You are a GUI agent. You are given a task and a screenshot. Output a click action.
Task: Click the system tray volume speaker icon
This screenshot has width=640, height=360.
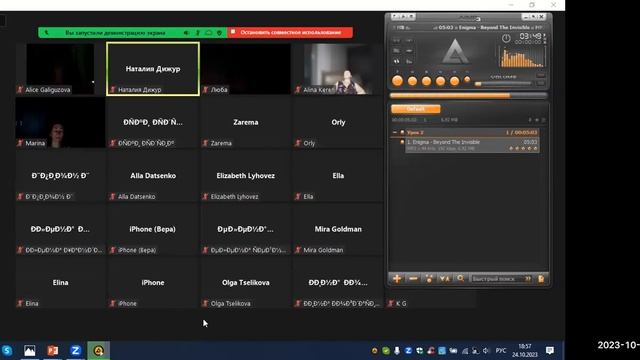(486, 351)
